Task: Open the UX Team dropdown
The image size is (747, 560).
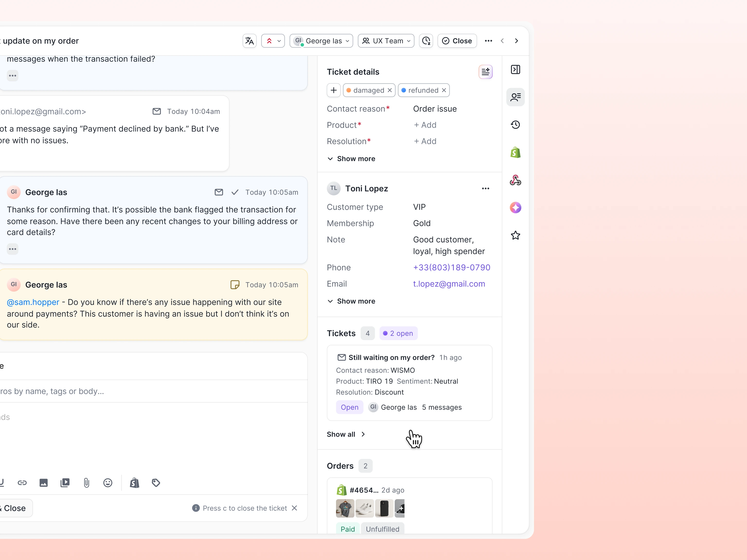Action: [x=386, y=41]
